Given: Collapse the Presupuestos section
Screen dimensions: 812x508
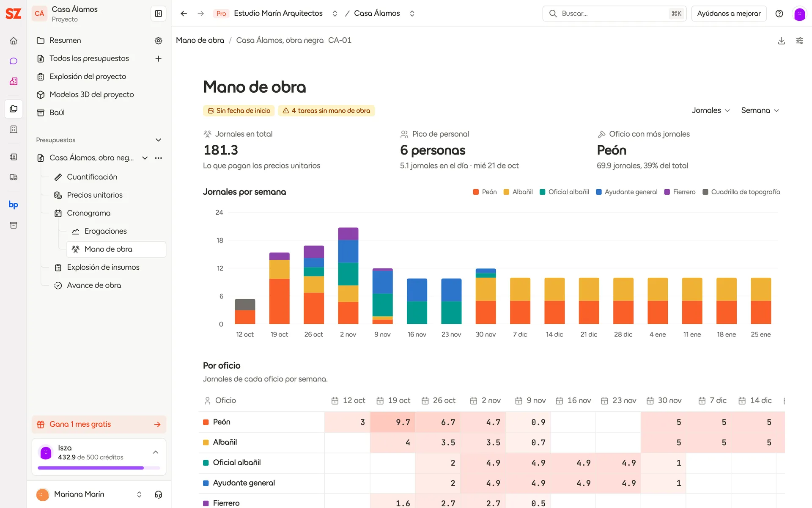Looking at the screenshot, I should pyautogui.click(x=159, y=140).
